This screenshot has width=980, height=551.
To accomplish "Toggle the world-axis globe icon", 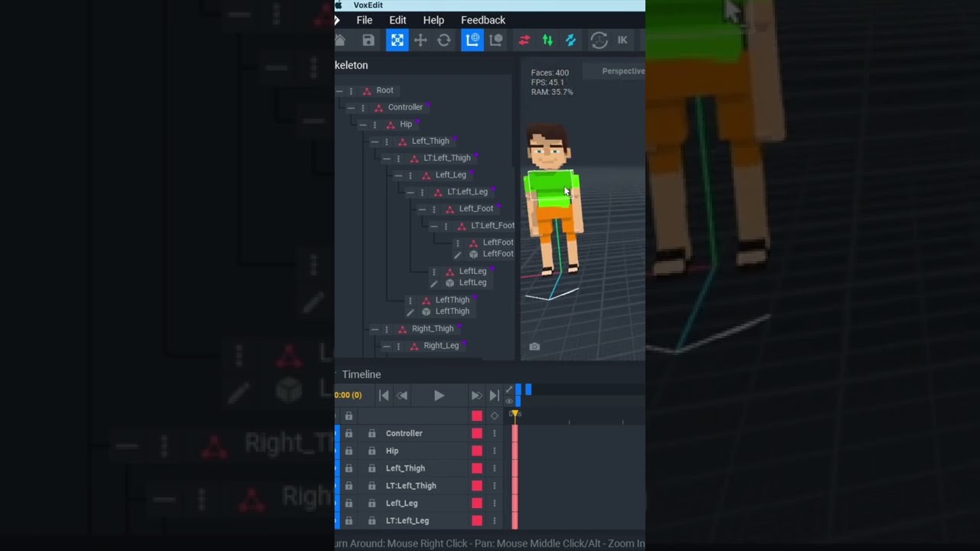I will (x=472, y=40).
